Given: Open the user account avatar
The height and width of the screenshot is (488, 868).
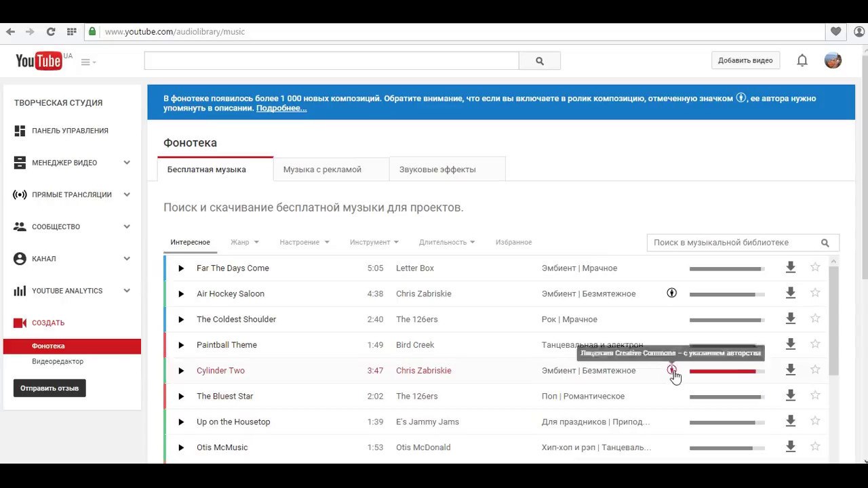Looking at the screenshot, I should (833, 60).
